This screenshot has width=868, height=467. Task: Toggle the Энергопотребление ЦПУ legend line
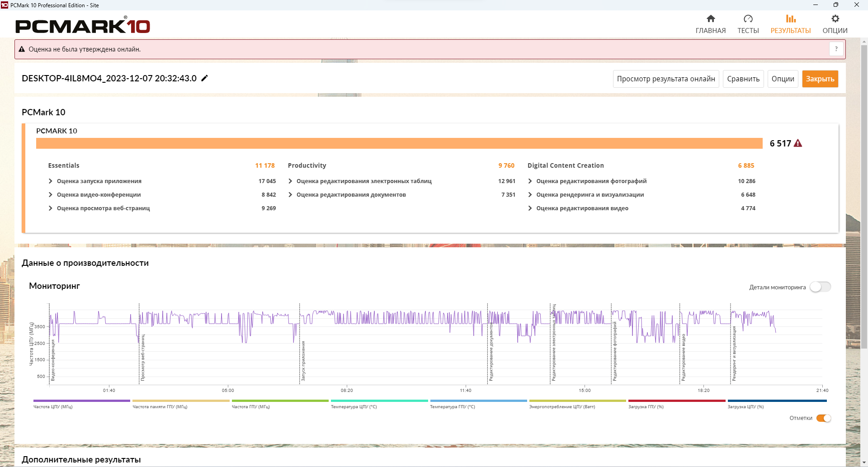(x=578, y=401)
